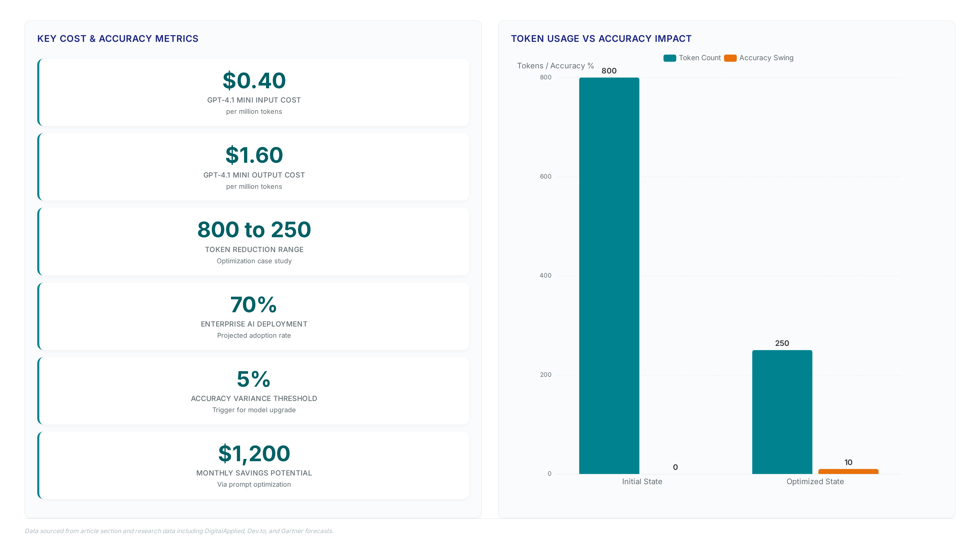Click the teal Token Count legend swatch
Image resolution: width=980 pixels, height=551 pixels.
[x=670, y=58]
